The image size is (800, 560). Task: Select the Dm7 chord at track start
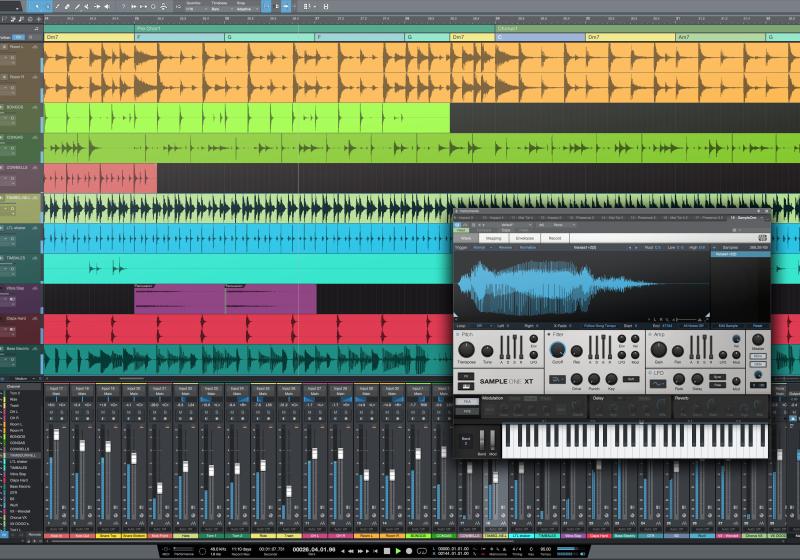tap(89, 37)
